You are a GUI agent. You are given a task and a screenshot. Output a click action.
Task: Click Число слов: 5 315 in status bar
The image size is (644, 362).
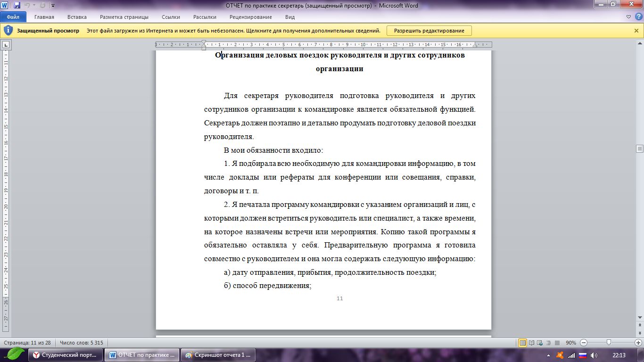[82, 343]
